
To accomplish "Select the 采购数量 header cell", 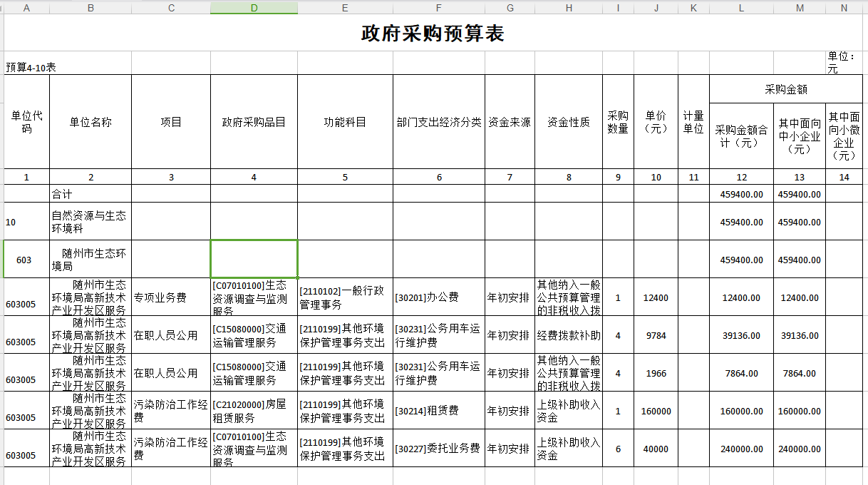I will [x=618, y=122].
